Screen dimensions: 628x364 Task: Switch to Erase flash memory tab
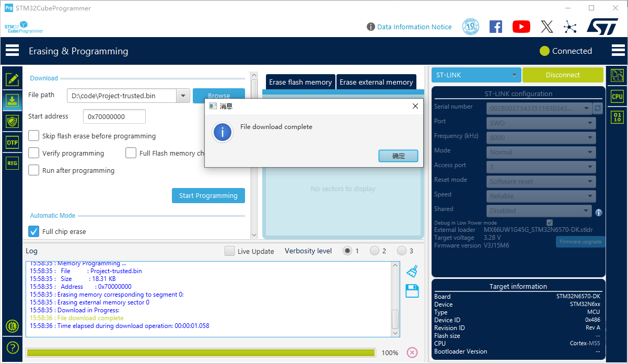tap(300, 82)
